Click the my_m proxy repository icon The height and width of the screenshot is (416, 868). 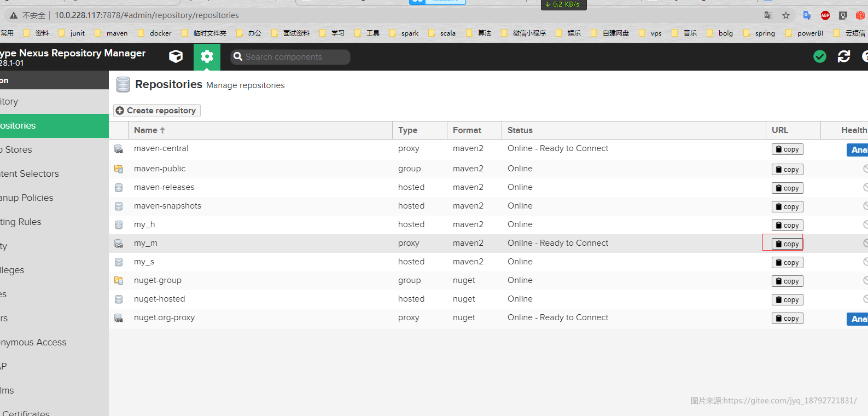(119, 243)
